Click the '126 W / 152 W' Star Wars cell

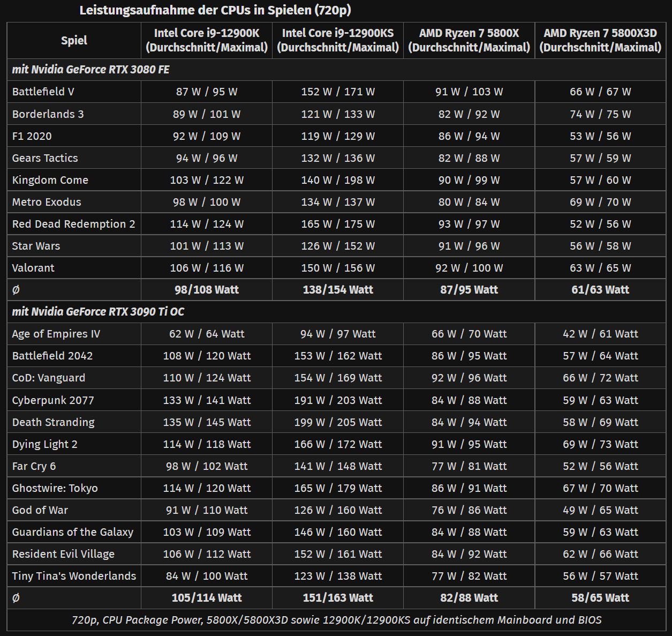[x=338, y=246]
